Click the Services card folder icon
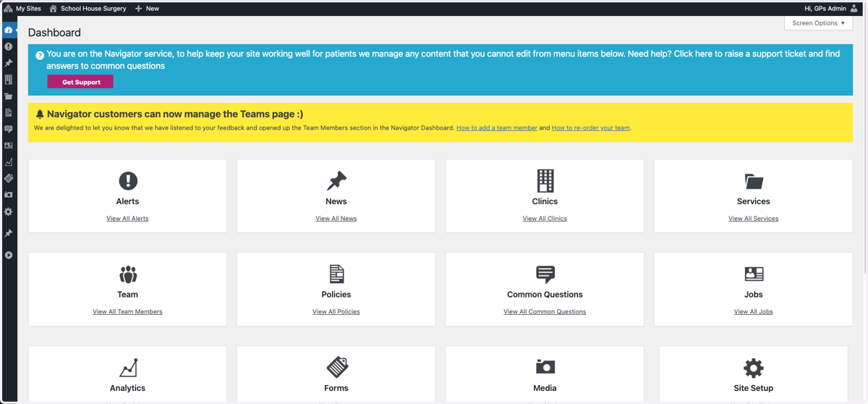This screenshot has height=404, width=868. 754,181
